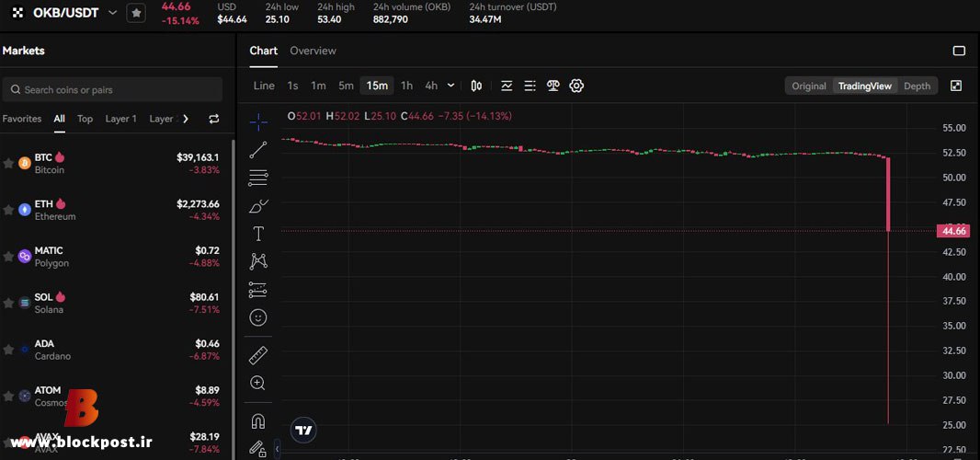Viewport: 980px width, 460px height.
Task: Favorite the MATIC row star
Action: 8,257
